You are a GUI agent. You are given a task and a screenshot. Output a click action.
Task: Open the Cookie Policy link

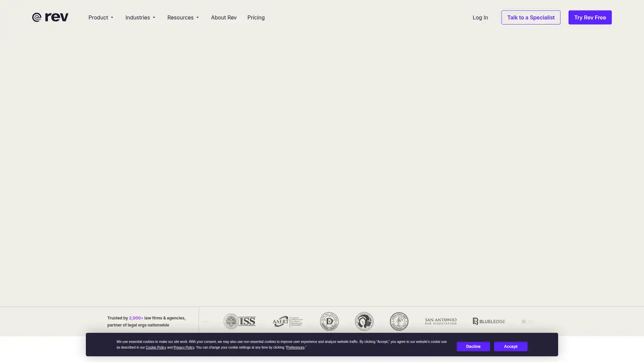(156, 347)
